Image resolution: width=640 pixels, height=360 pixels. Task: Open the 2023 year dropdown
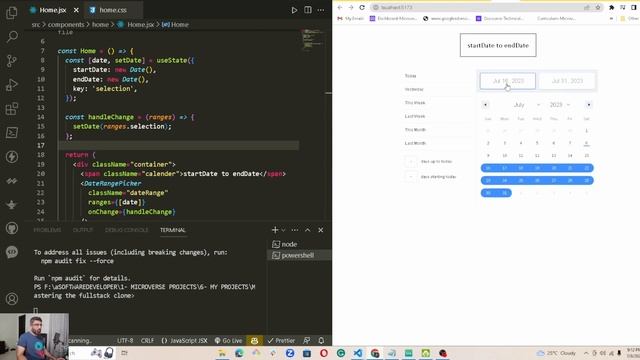(560, 105)
